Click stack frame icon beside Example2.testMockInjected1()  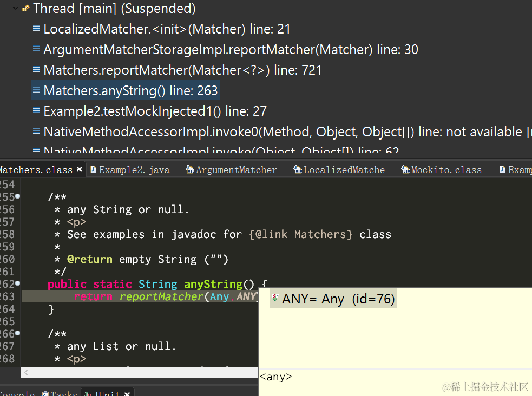[x=36, y=110]
